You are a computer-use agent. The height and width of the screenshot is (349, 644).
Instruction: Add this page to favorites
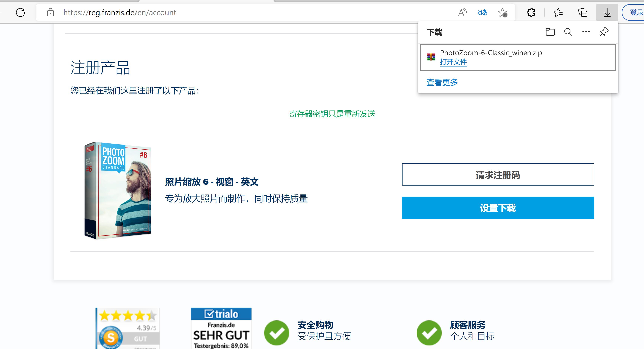tap(502, 12)
